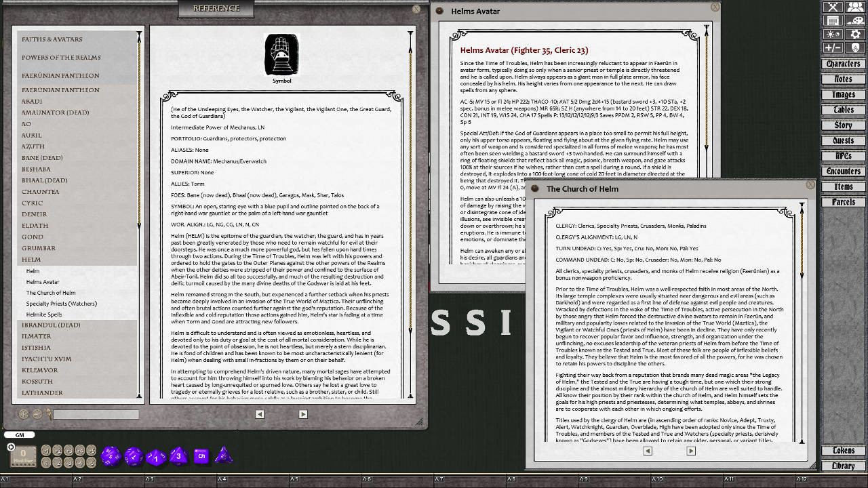Toggle the +3 modifier button
Screen dimensions: 868x488
(x=69, y=451)
